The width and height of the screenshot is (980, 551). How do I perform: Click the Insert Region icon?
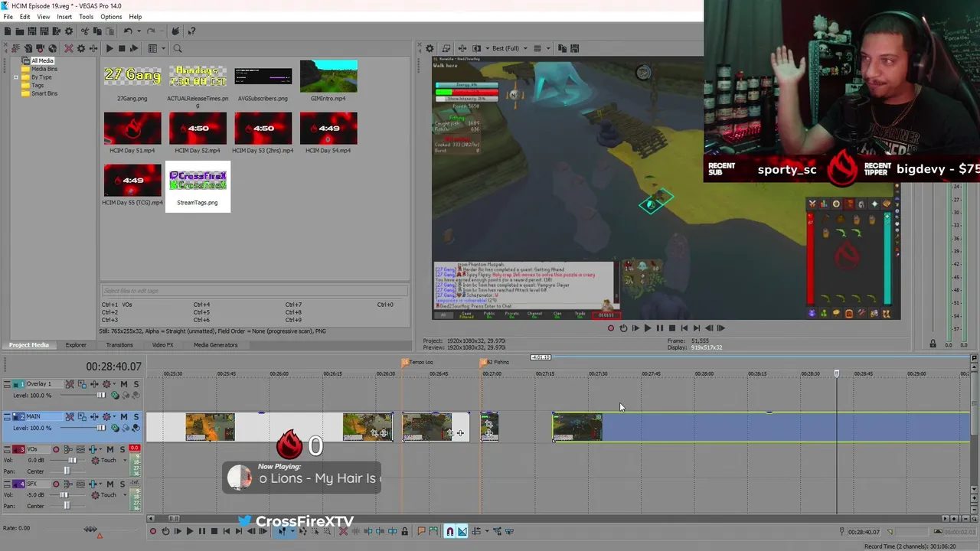coord(433,531)
